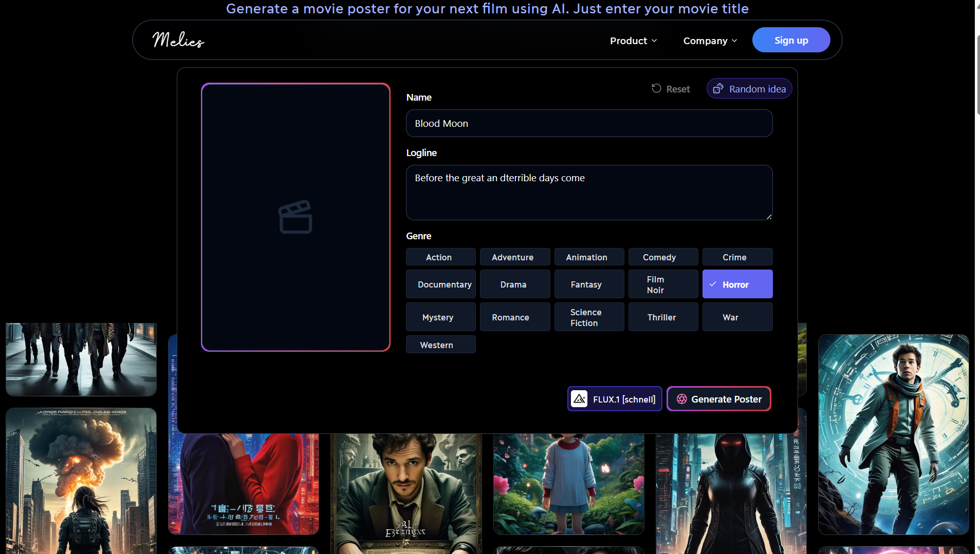Click the 'Generate a movie poster' headline
The image size is (980, 554).
(487, 9)
